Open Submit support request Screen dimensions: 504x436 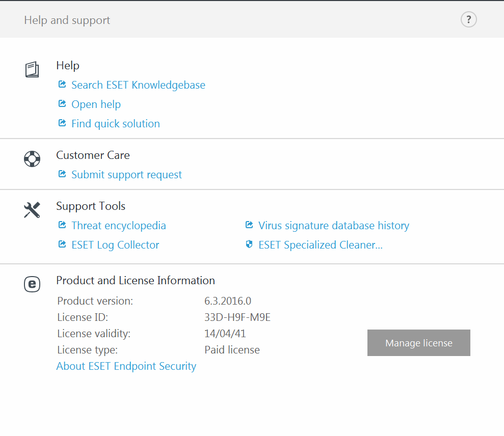(126, 175)
